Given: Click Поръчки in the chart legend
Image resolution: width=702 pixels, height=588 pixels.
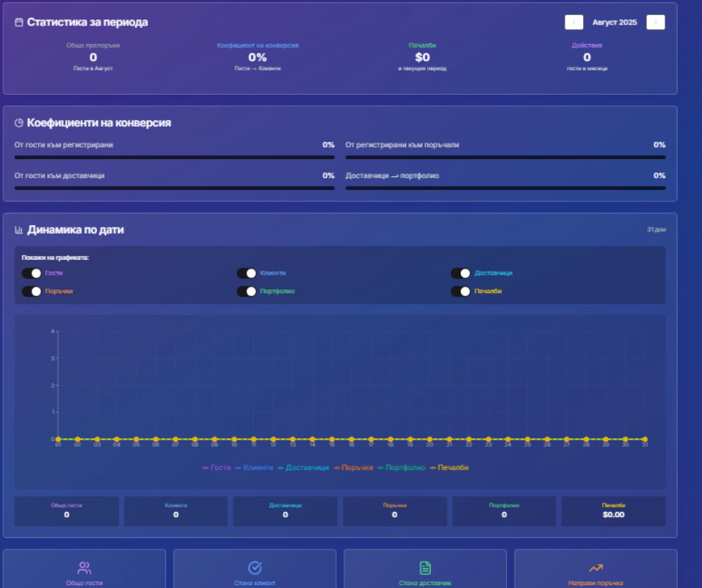Looking at the screenshot, I should (x=353, y=468).
